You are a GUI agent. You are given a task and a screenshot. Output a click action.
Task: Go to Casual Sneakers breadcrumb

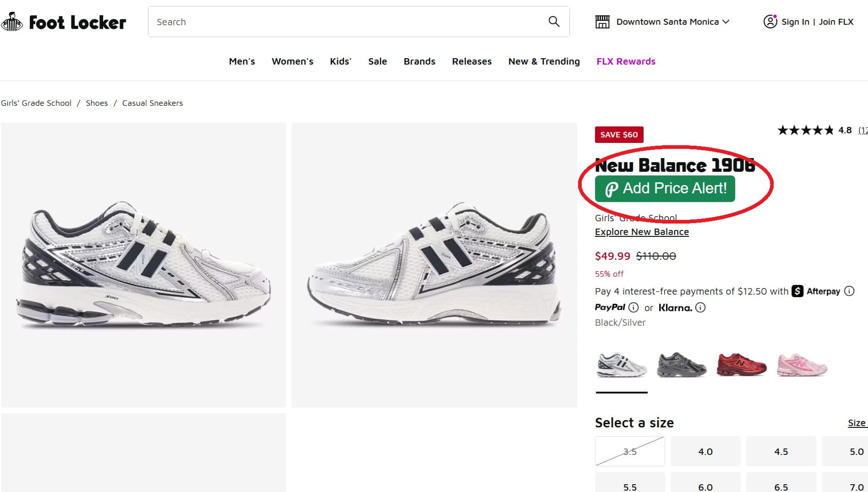(x=153, y=103)
